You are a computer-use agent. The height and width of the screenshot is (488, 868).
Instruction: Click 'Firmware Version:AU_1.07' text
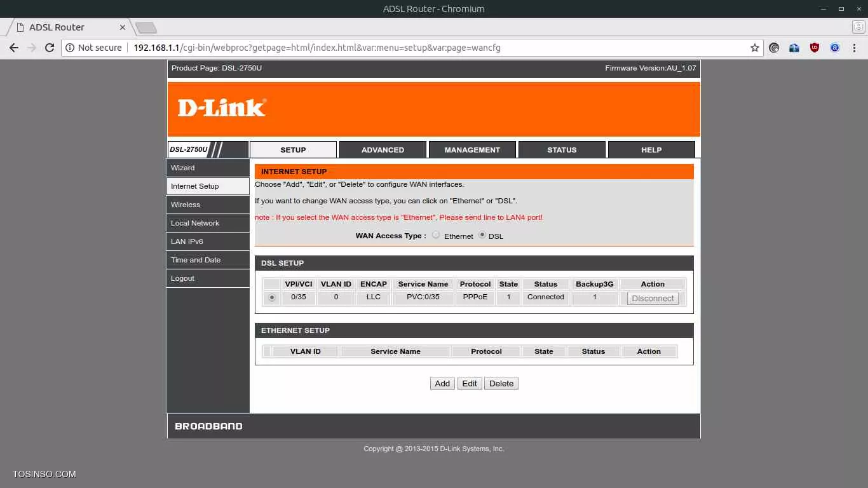[x=651, y=68]
